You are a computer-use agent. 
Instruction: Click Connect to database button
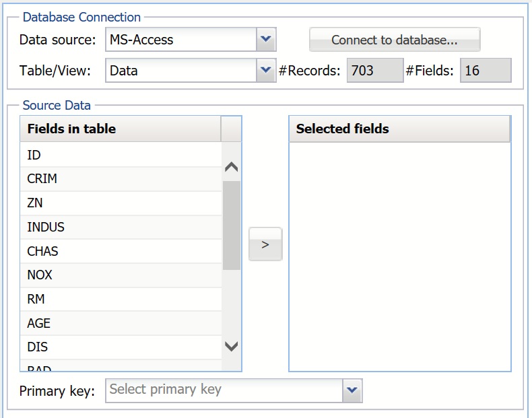[x=395, y=40]
